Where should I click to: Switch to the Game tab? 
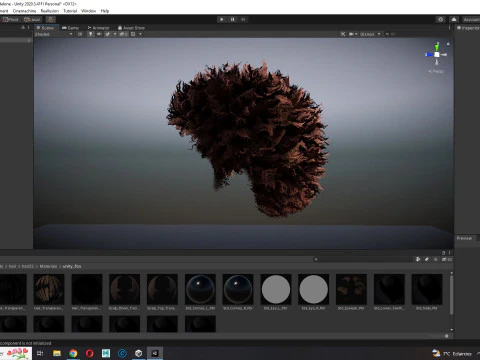tap(70, 28)
